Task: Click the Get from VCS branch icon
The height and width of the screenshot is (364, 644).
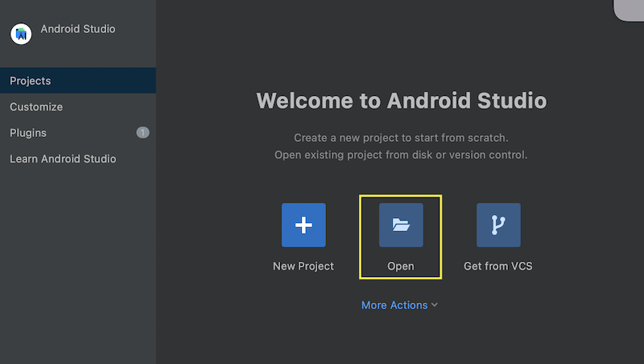Action: [x=498, y=225]
